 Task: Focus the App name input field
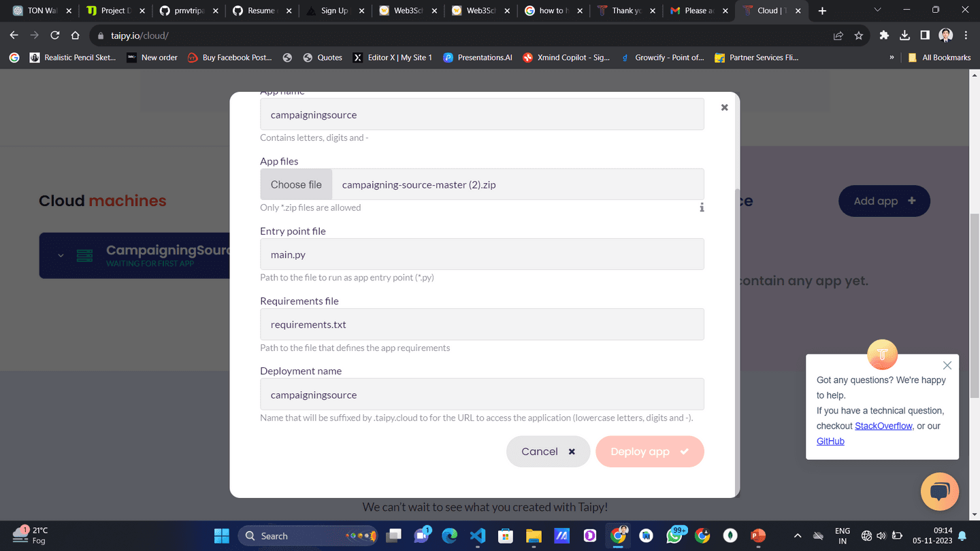point(482,114)
